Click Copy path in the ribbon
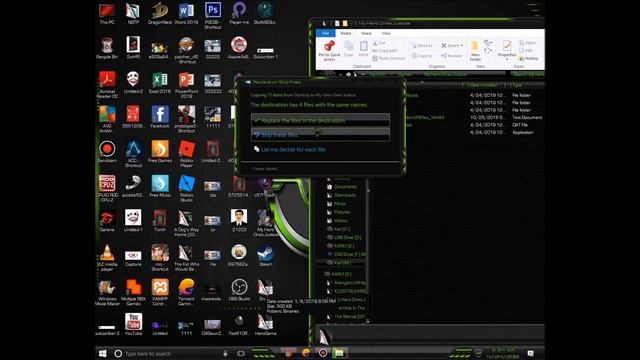Viewport: 640px width, 360px height. [x=385, y=51]
